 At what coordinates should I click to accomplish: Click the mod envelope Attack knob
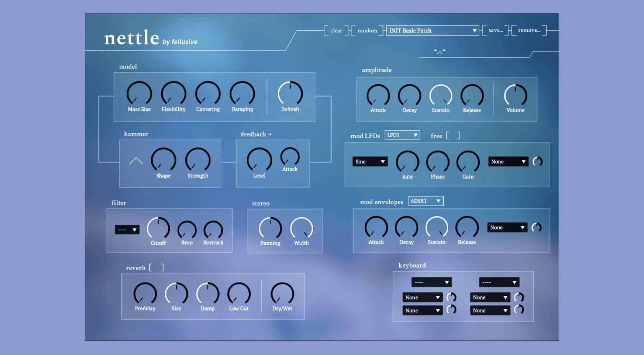[376, 228]
